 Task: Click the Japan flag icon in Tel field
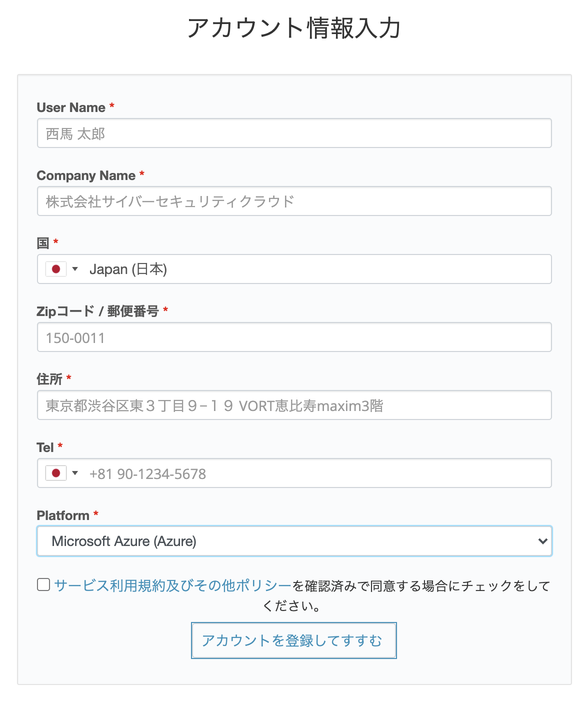pos(56,473)
